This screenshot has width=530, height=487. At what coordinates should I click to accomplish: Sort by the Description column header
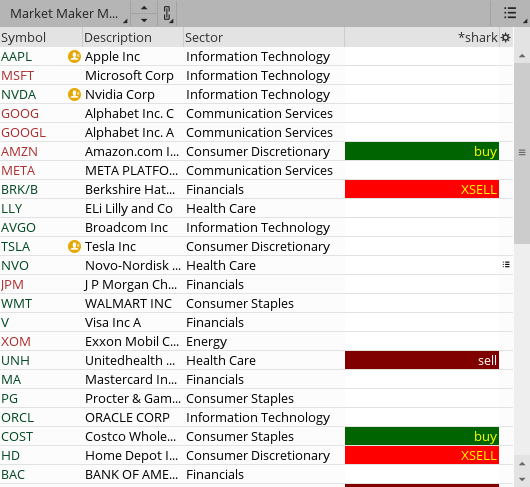pyautogui.click(x=133, y=38)
